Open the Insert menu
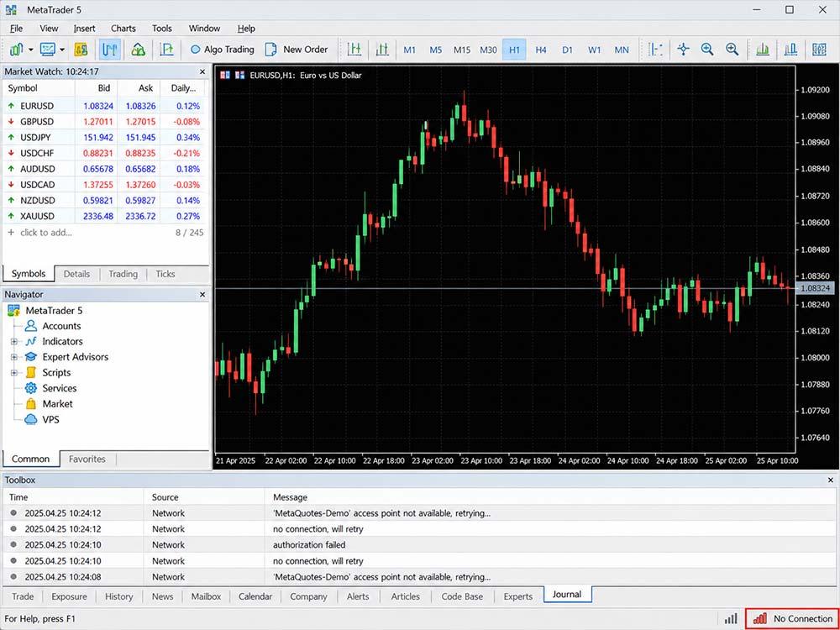 coord(84,29)
